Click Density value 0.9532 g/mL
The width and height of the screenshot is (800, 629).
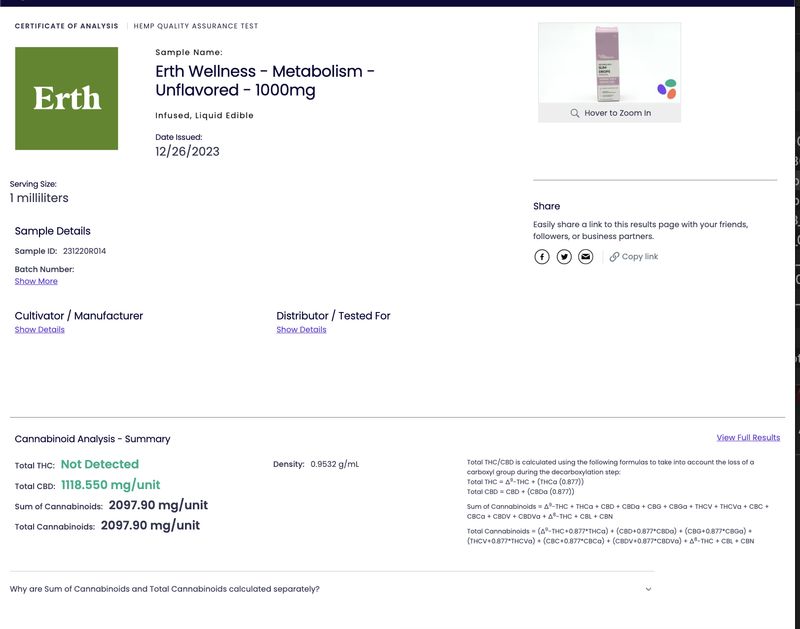pos(335,464)
